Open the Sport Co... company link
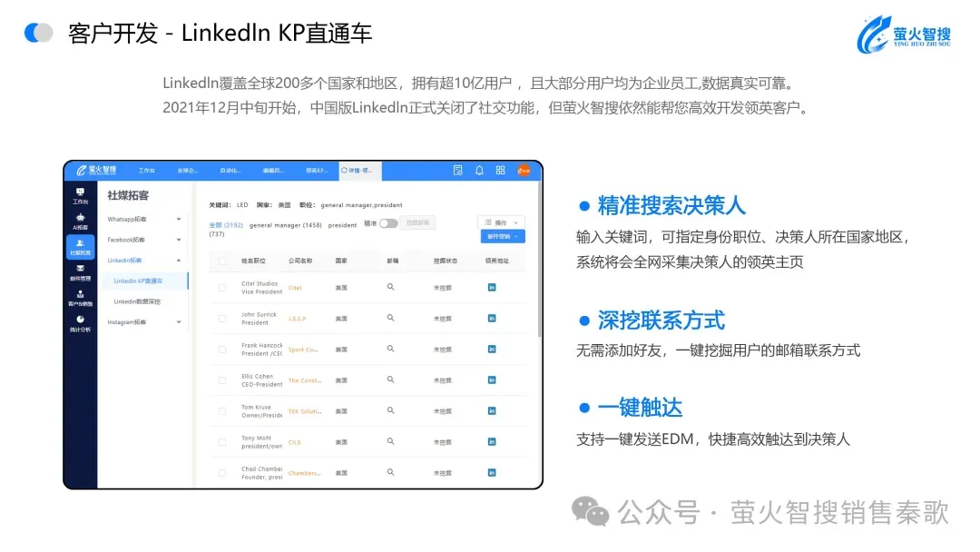The width and height of the screenshot is (980, 552). pos(303,350)
